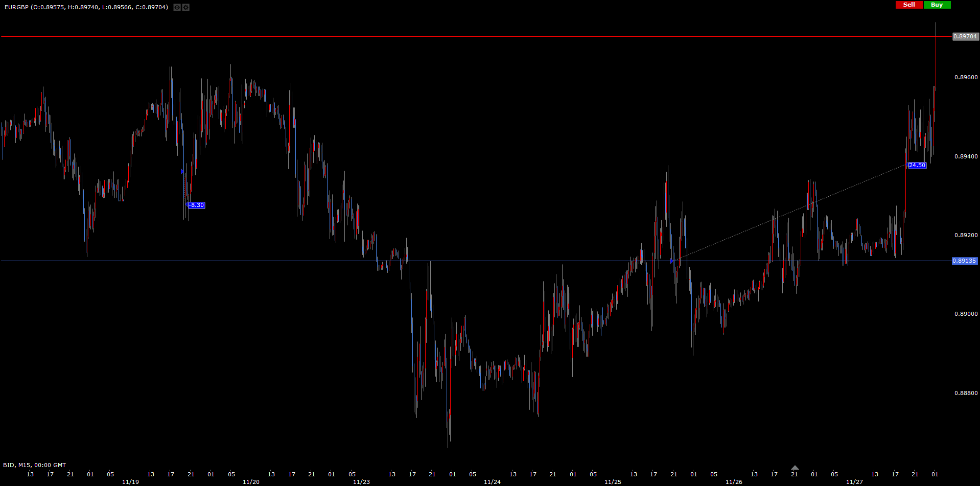Viewport: 980px width, 486px height.
Task: Click the -8.30 trade loss label
Action: 197,205
